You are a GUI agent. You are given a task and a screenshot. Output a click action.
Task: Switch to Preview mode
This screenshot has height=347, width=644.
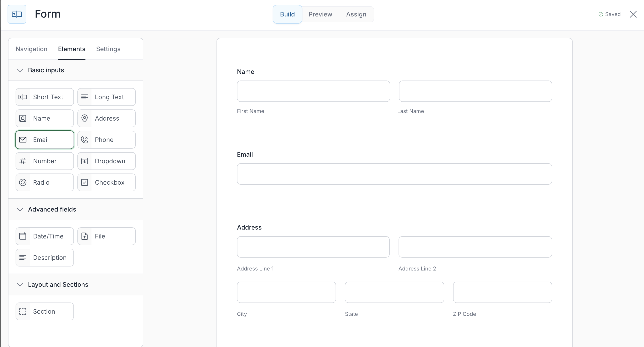pos(320,14)
